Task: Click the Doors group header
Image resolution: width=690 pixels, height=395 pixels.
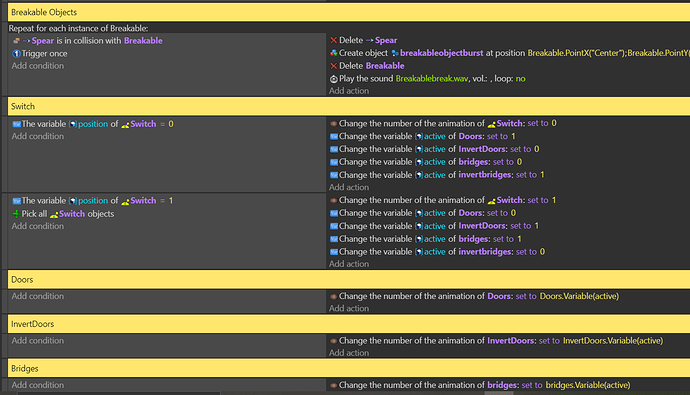Action: pos(349,280)
